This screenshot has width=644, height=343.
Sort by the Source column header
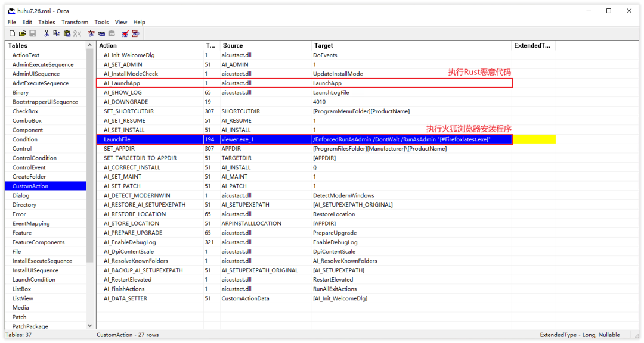tap(266, 45)
